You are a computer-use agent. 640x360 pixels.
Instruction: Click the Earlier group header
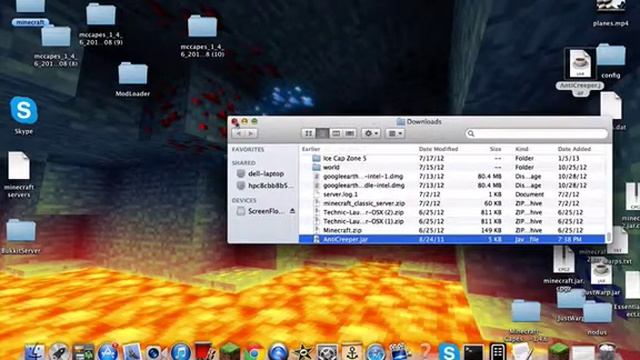[x=311, y=149]
